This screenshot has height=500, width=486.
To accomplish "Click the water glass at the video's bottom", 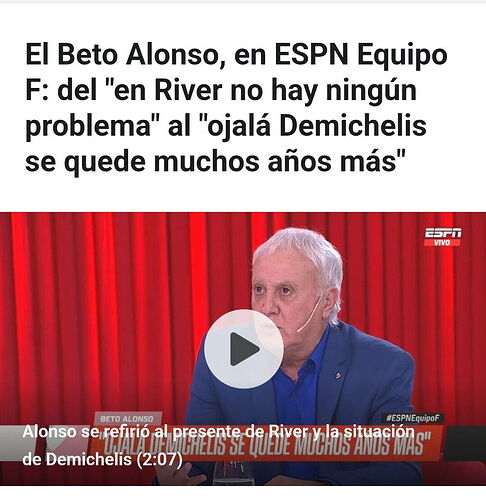I will 233,473.
